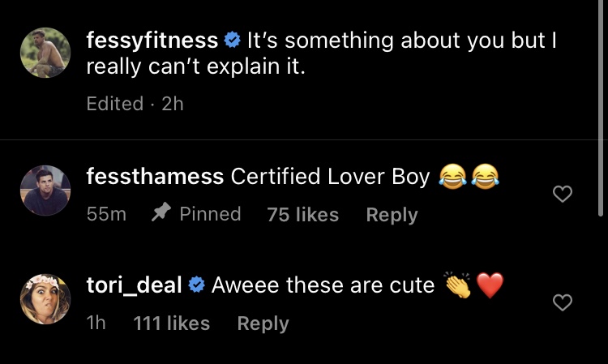Click the fessthamess username

point(155,177)
